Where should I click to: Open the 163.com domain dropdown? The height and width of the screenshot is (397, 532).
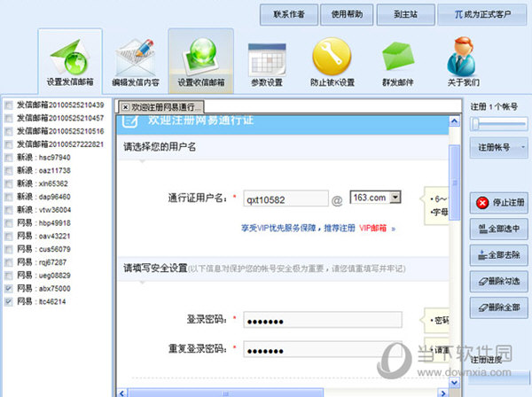395,197
